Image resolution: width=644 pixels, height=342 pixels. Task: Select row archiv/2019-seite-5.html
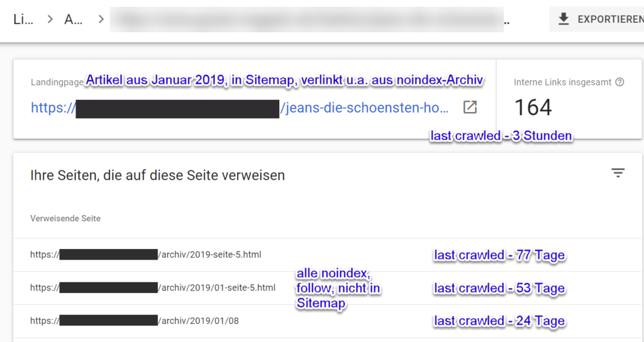(327, 255)
